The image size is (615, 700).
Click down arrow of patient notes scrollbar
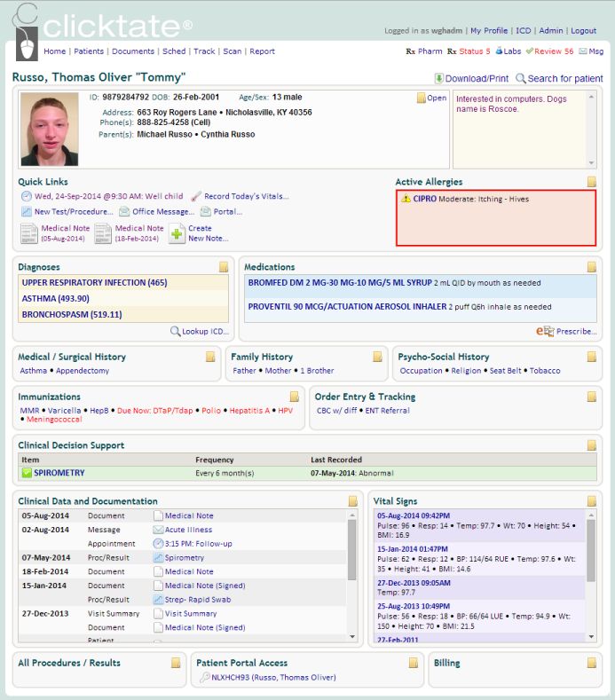pos(591,163)
